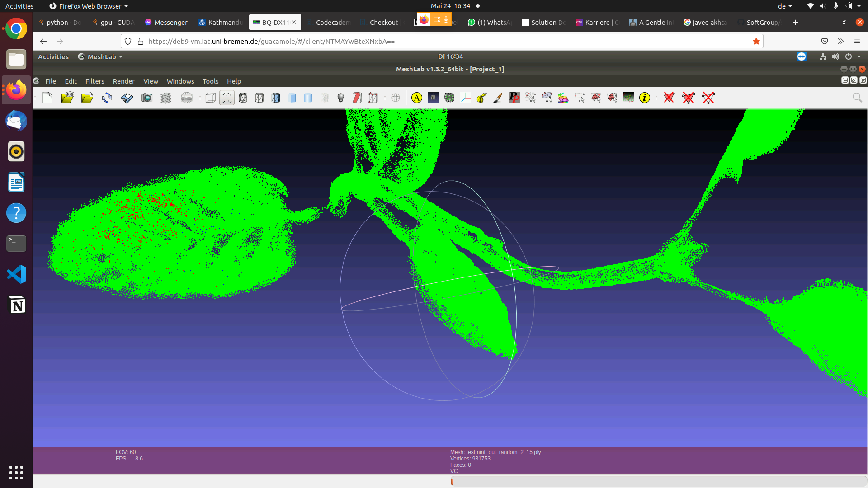Toggle Bounding Box render mode
The height and width of the screenshot is (488, 868).
(210, 98)
